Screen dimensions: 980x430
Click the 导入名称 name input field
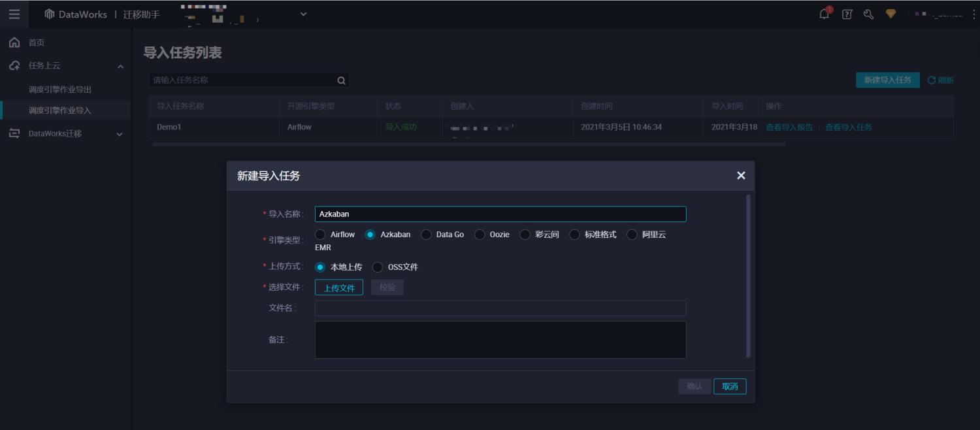click(x=500, y=214)
